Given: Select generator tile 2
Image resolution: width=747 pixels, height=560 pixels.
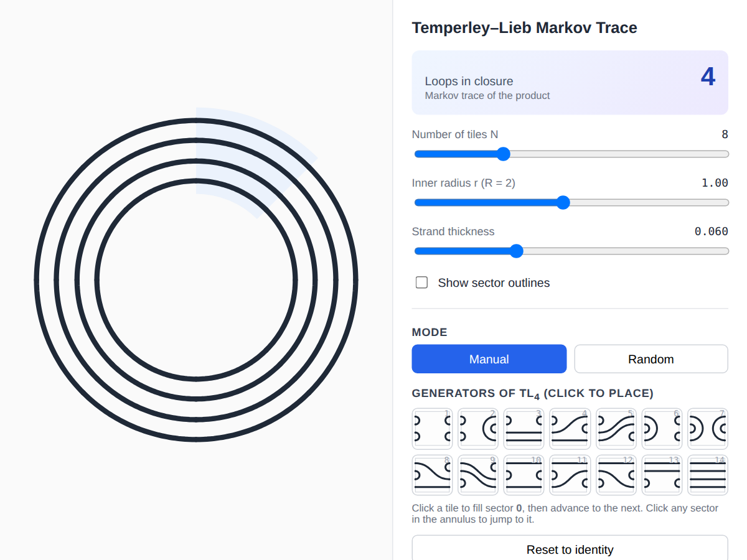Looking at the screenshot, I should click(x=478, y=429).
